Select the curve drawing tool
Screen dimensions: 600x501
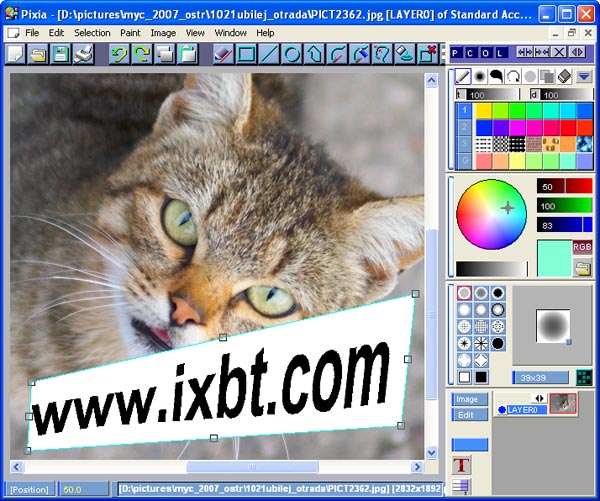click(337, 54)
